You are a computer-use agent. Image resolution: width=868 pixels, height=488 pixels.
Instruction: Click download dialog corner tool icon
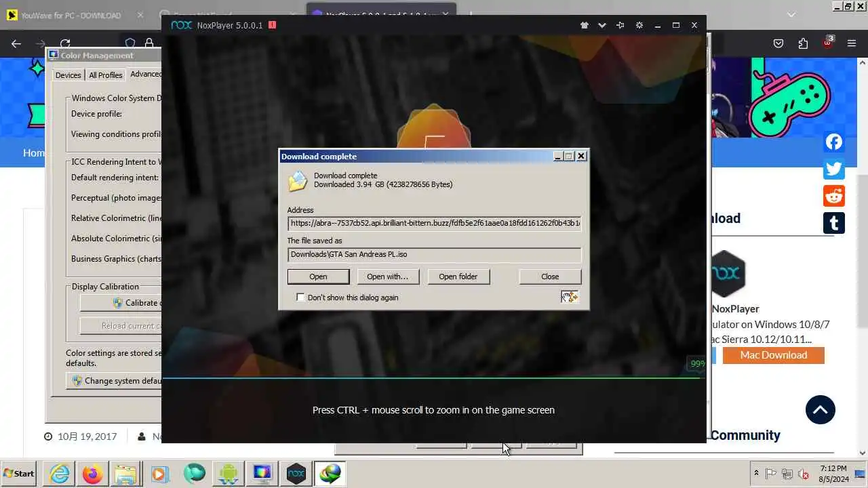point(569,297)
